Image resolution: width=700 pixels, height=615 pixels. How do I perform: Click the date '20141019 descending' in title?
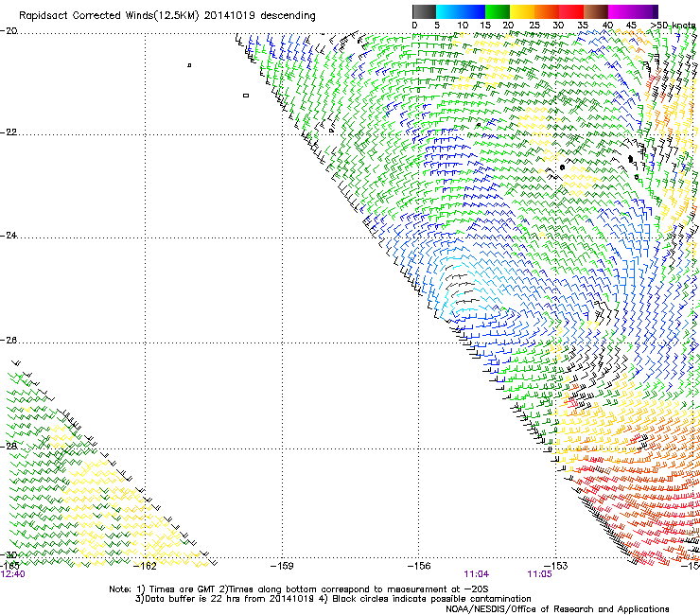[x=259, y=16]
